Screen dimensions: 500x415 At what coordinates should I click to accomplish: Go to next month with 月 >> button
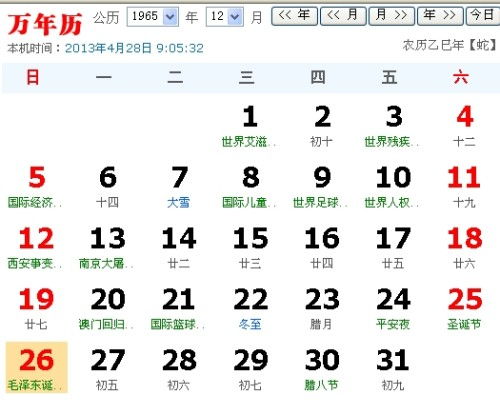tap(392, 16)
